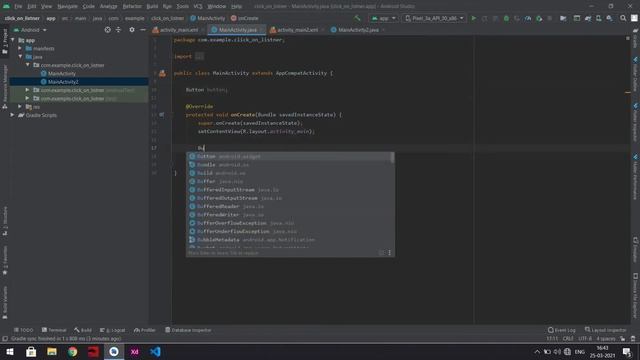Open the VCS menu
This screenshot has width=640, height=360.
click(x=198, y=6)
